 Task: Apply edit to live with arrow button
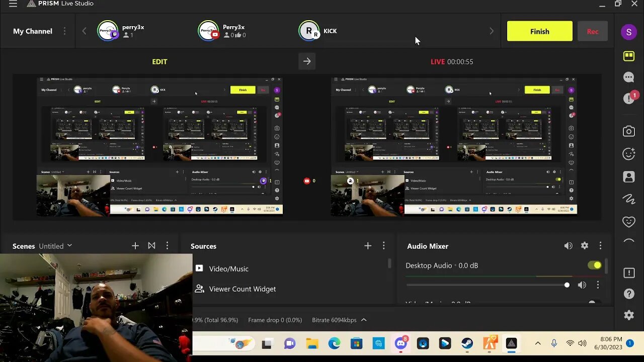307,61
